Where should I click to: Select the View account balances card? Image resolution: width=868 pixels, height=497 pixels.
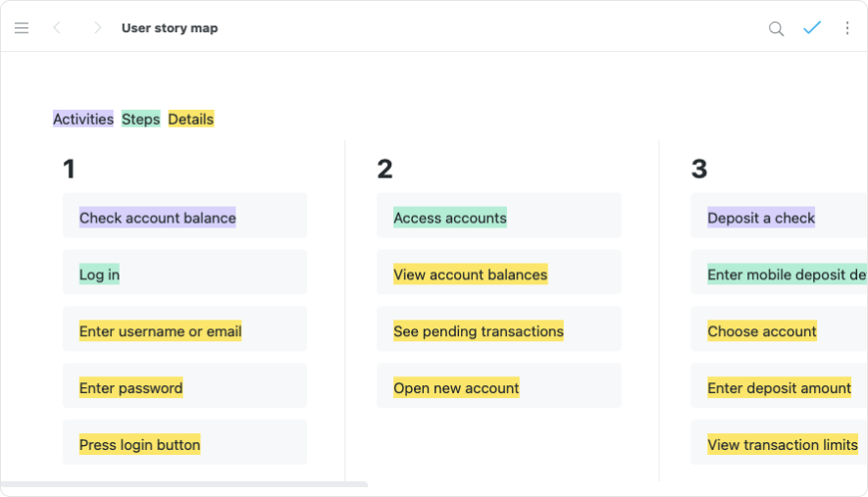[x=498, y=274]
